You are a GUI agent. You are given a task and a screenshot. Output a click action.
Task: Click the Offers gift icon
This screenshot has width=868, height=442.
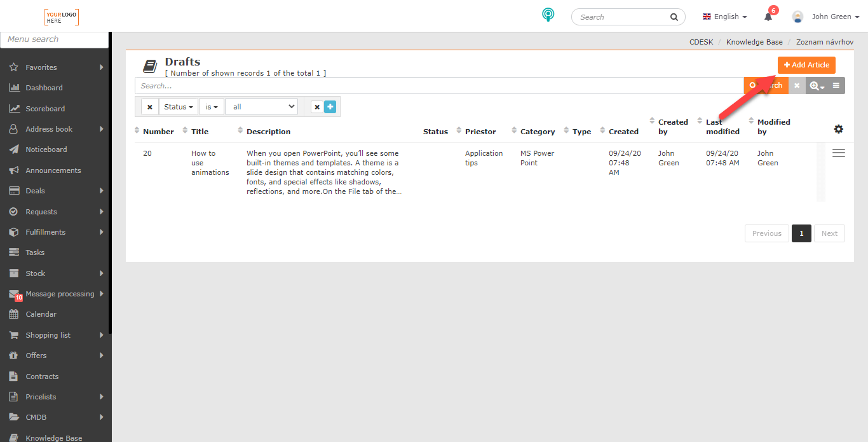tap(13, 356)
